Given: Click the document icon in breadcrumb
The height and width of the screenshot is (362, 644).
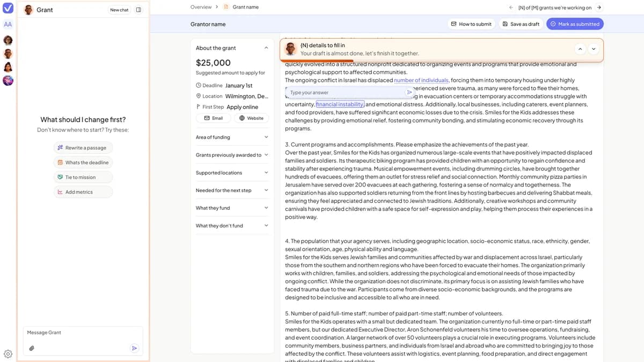Looking at the screenshot, I should coord(226,7).
